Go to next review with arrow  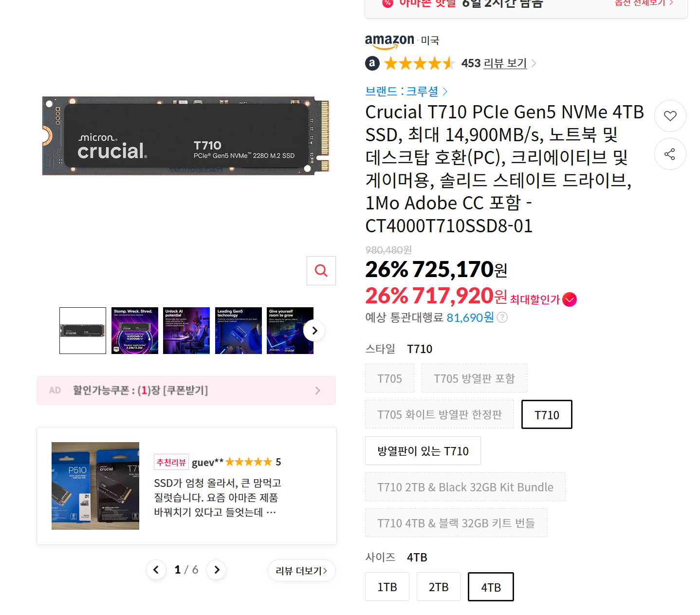pos(217,570)
